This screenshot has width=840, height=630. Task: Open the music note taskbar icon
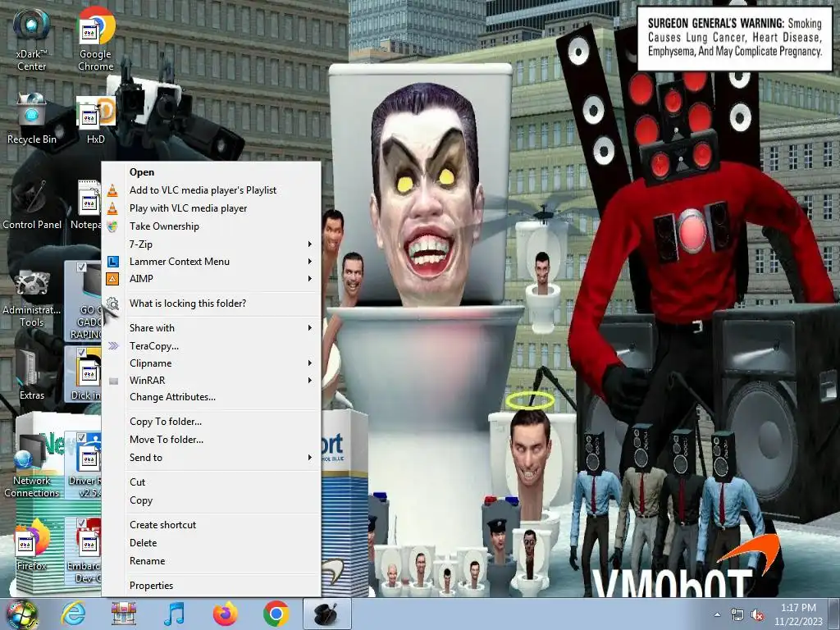[175, 614]
